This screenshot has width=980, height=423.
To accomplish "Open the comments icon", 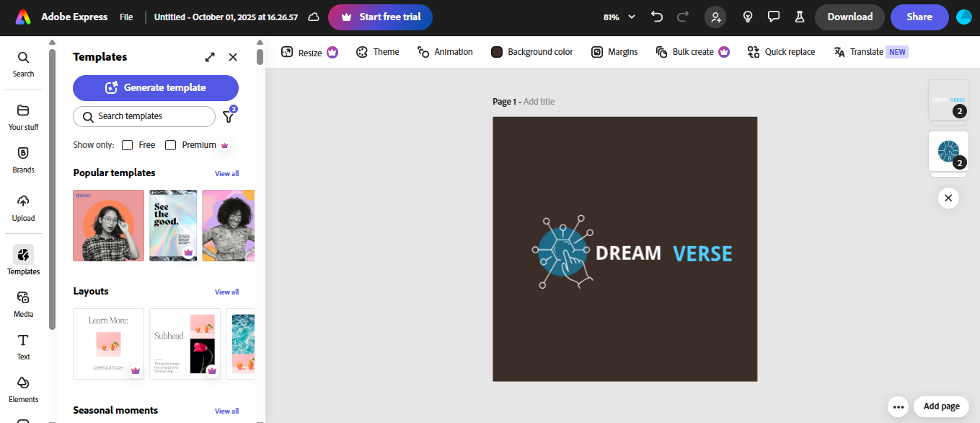I will [x=774, y=17].
